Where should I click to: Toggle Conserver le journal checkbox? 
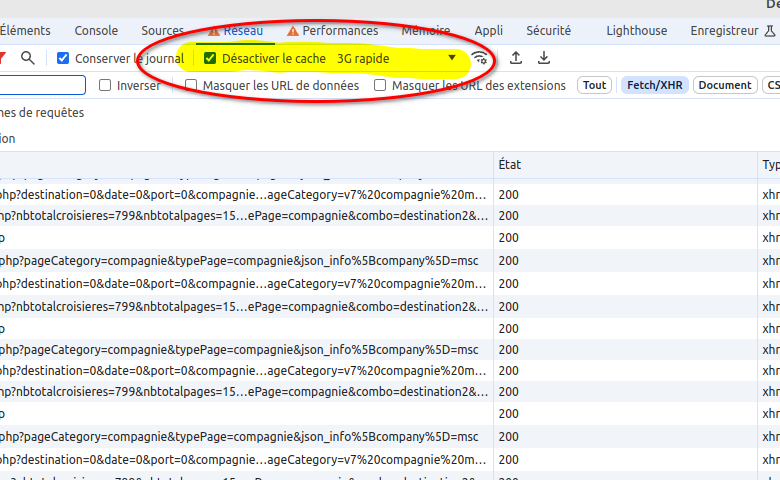pyautogui.click(x=64, y=59)
